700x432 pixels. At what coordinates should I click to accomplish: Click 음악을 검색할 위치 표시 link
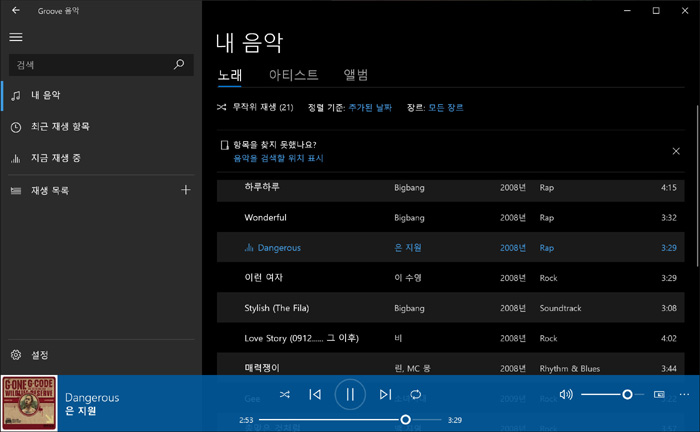(278, 158)
